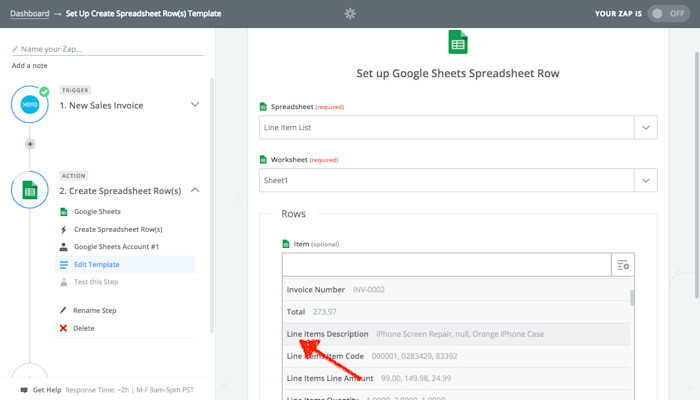This screenshot has height=400, width=700.
Task: Click the small Google Sheets icon in sidebar submenu
Action: (x=64, y=212)
